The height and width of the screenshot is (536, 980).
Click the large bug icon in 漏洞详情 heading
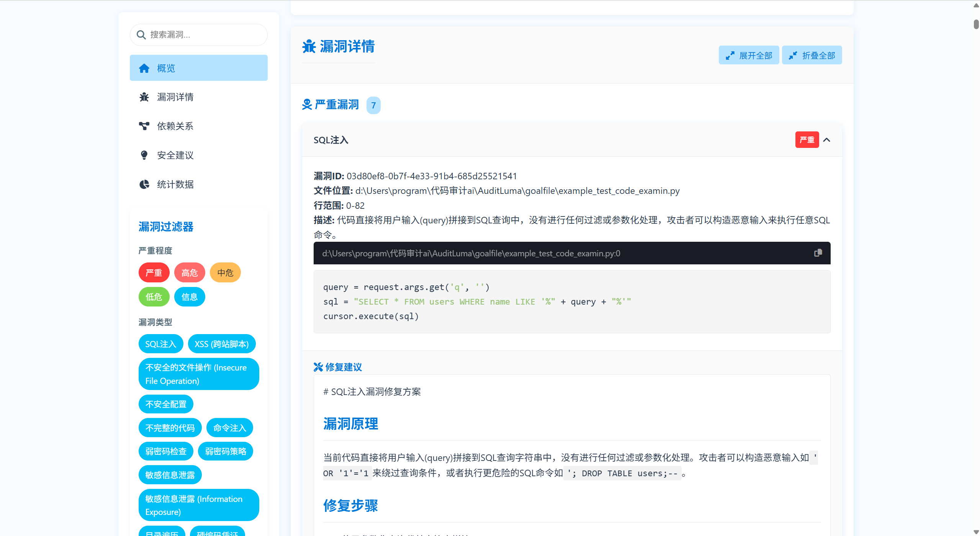(309, 46)
